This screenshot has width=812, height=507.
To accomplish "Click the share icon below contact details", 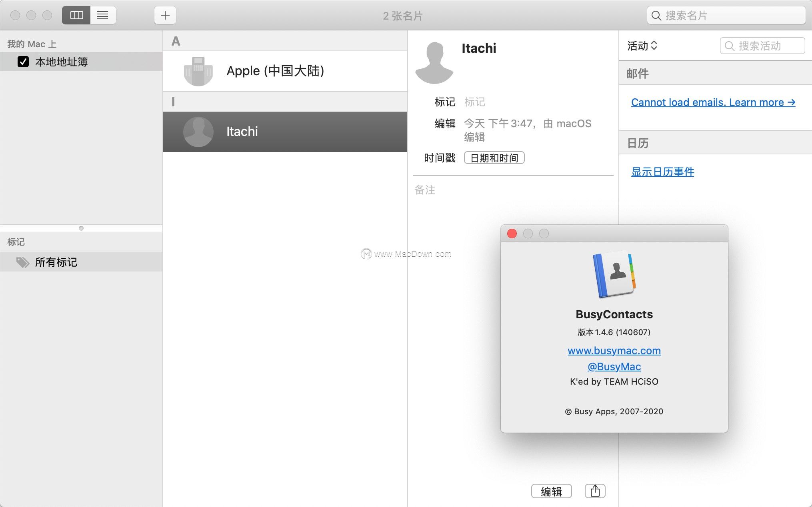I will [x=595, y=491].
